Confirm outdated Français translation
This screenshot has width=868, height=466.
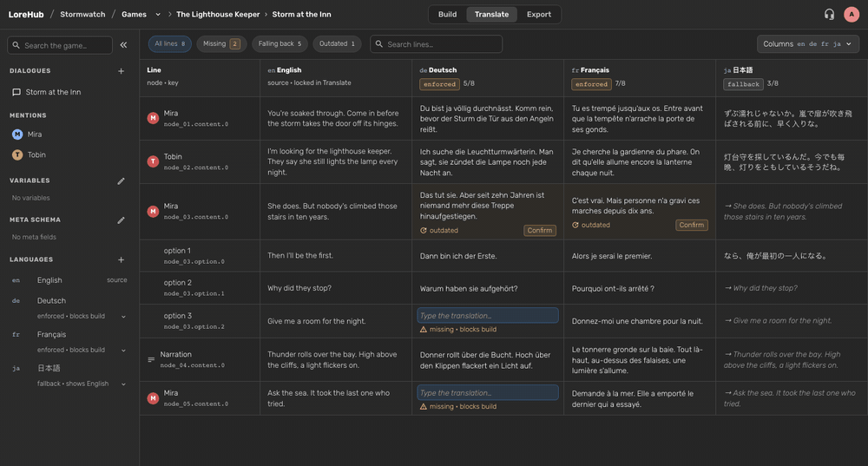coord(692,225)
